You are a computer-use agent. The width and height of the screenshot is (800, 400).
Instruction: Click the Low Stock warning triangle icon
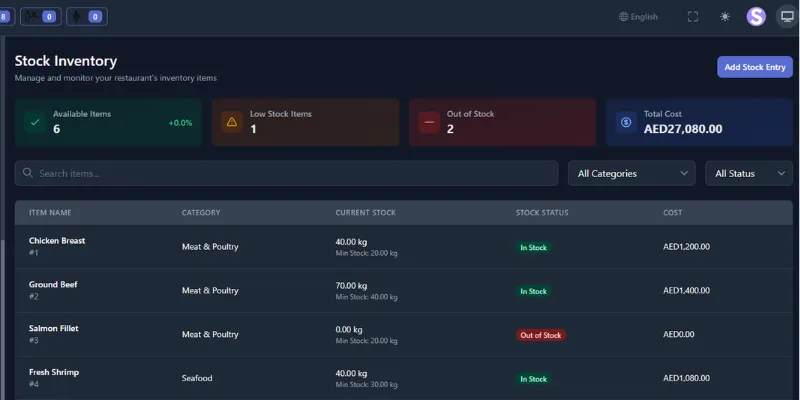232,122
